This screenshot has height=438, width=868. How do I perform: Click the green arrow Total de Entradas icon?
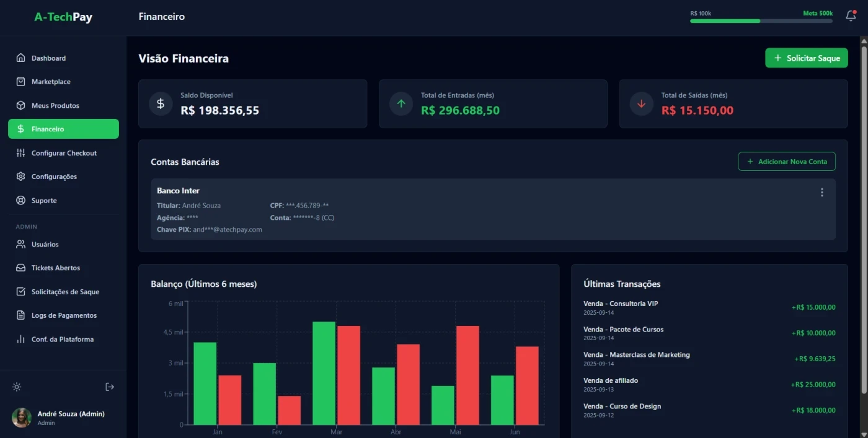401,103
